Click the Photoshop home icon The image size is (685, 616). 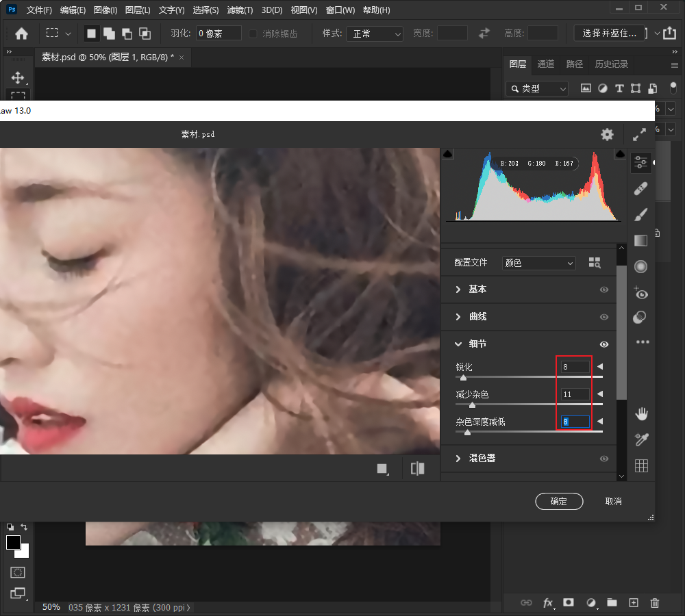21,34
